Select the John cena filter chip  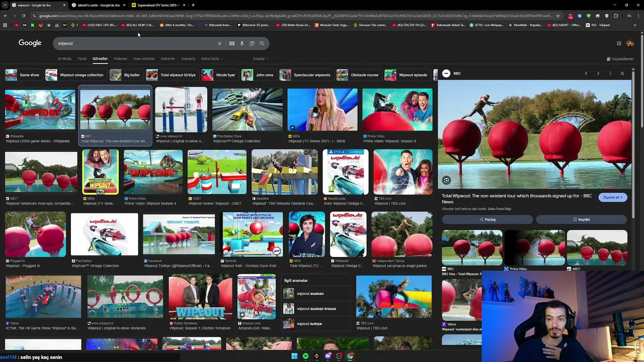pyautogui.click(x=258, y=75)
